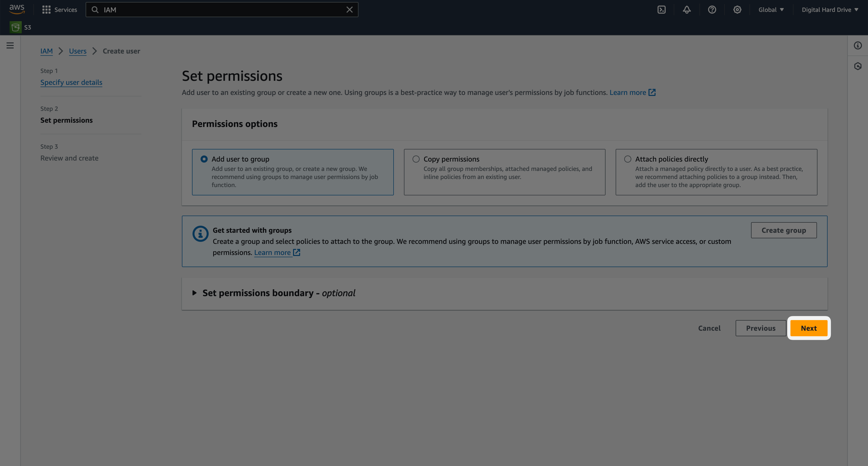Click the orange Next button
868x466 pixels.
click(x=809, y=328)
